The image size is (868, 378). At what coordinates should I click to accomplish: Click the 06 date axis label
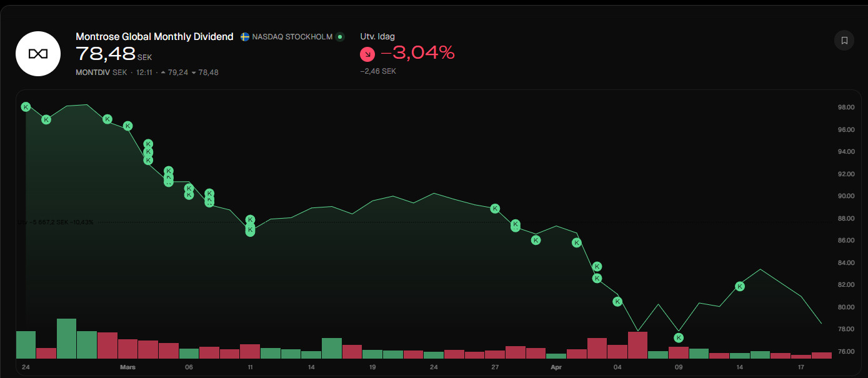click(x=189, y=367)
